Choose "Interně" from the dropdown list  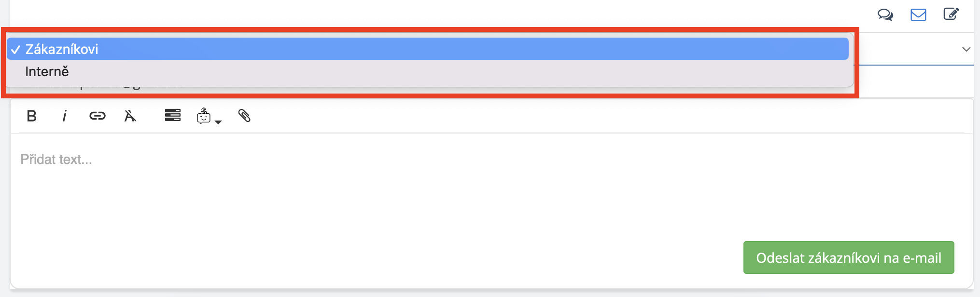pyautogui.click(x=47, y=72)
